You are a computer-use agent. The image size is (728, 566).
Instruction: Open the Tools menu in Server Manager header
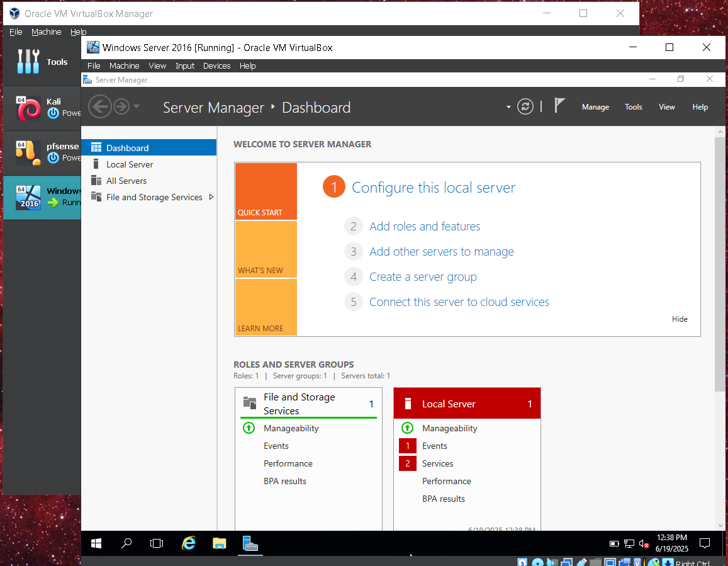633,107
